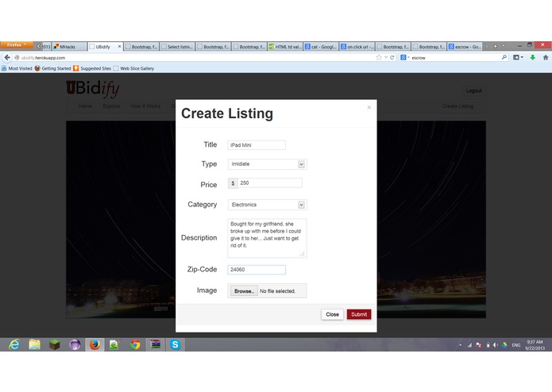Launch Internet Explorer from the taskbar

click(14, 344)
